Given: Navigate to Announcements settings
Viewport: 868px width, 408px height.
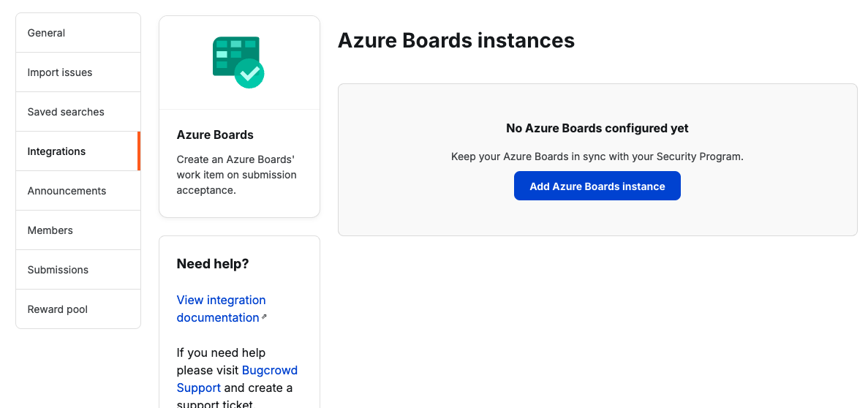Looking at the screenshot, I should click(x=67, y=191).
